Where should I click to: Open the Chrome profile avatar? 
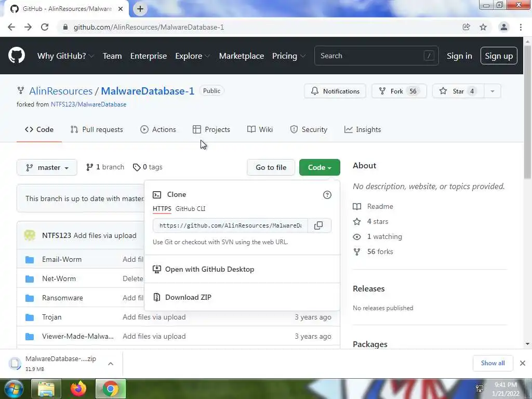click(504, 27)
